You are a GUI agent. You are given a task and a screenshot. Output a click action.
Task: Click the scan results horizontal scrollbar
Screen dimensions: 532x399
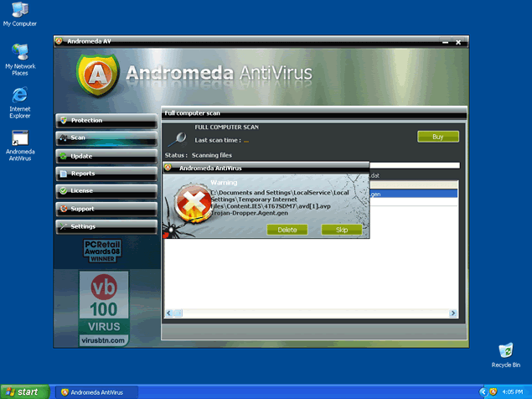click(x=312, y=313)
